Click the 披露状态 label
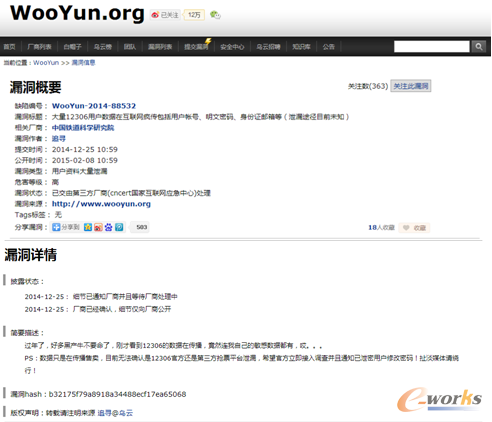This screenshot has height=422, width=492. [x=27, y=281]
